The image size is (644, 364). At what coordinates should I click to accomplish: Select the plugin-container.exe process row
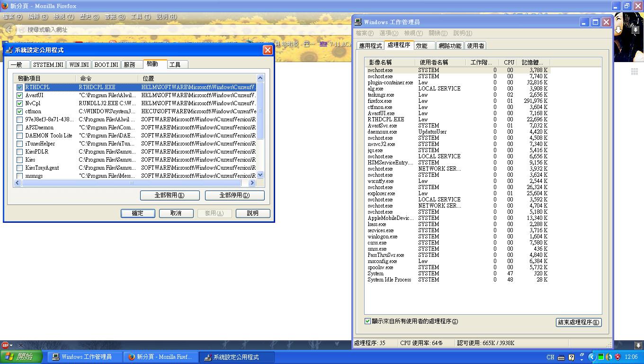tap(457, 82)
